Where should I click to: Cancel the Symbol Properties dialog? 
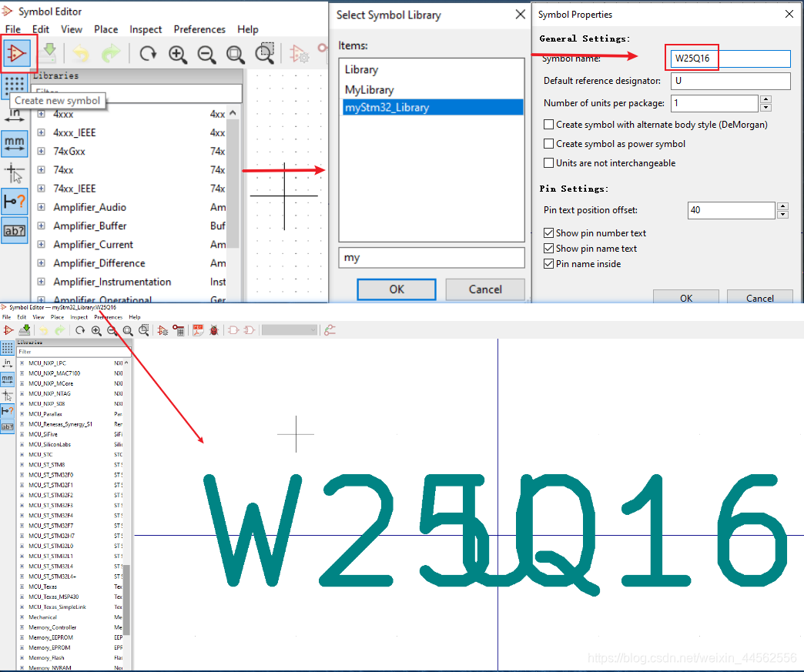pyautogui.click(x=760, y=297)
